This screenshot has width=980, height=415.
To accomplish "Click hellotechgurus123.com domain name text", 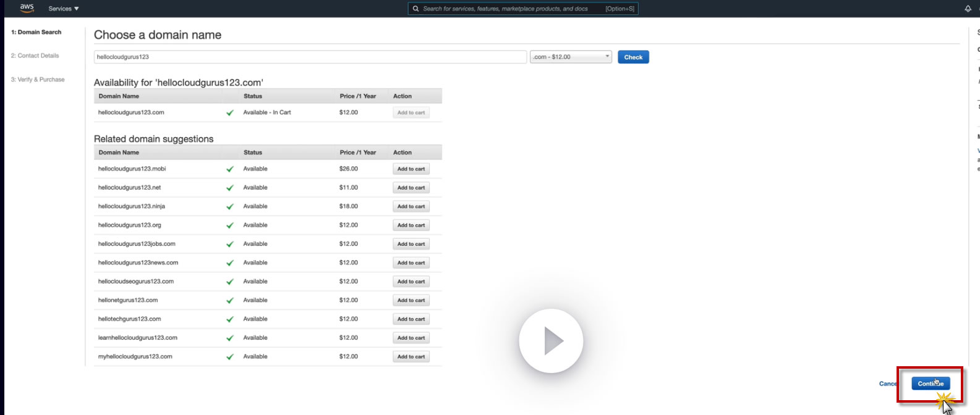I will pyautogui.click(x=130, y=319).
